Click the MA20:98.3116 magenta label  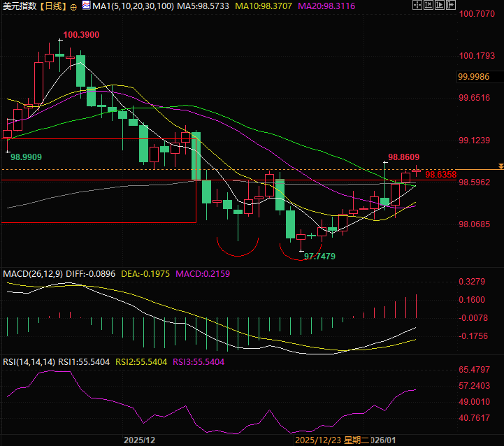click(326, 6)
